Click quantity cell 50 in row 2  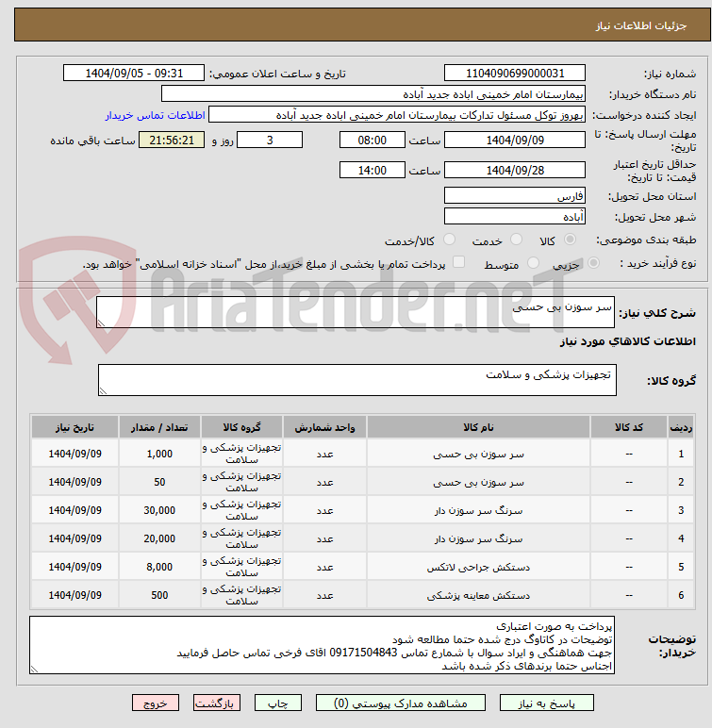159,482
